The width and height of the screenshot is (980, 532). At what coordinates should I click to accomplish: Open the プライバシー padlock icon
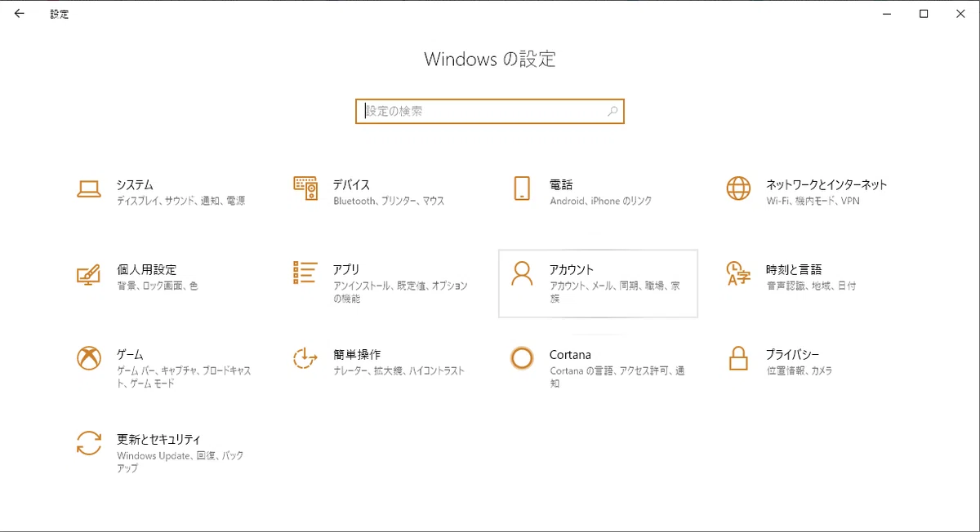point(738,358)
